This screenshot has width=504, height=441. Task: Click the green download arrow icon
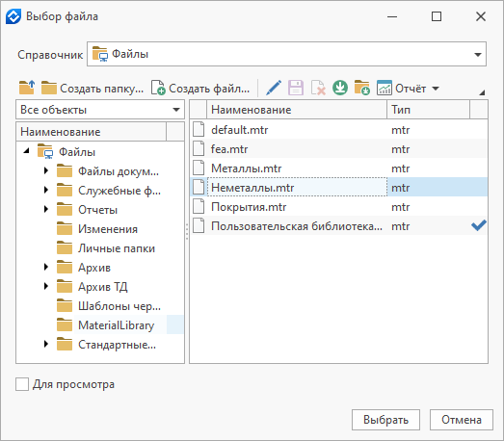[x=340, y=88]
